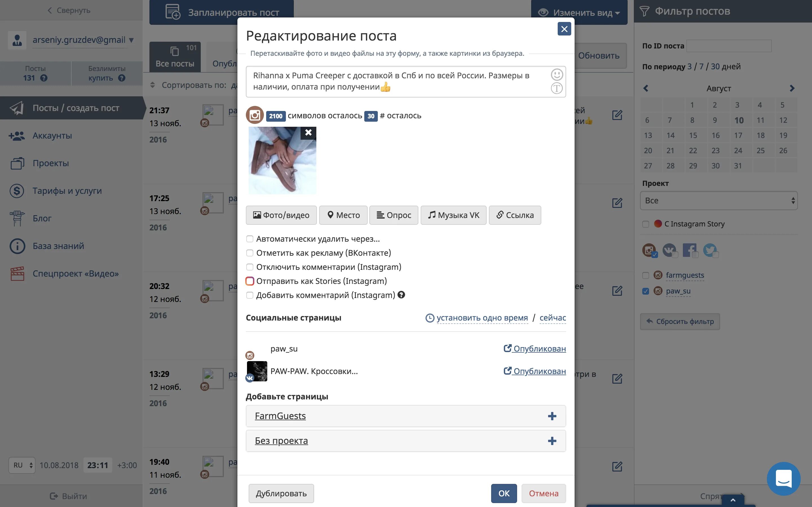The image size is (812, 507).
Task: Open the Project filter dropdown
Action: [x=718, y=201]
